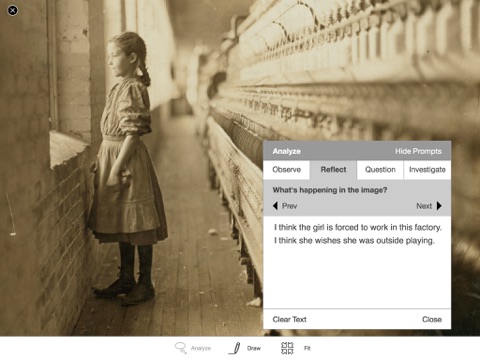Go to the previous prompt via Prev
Screen dimensions: 480x360
289,206
